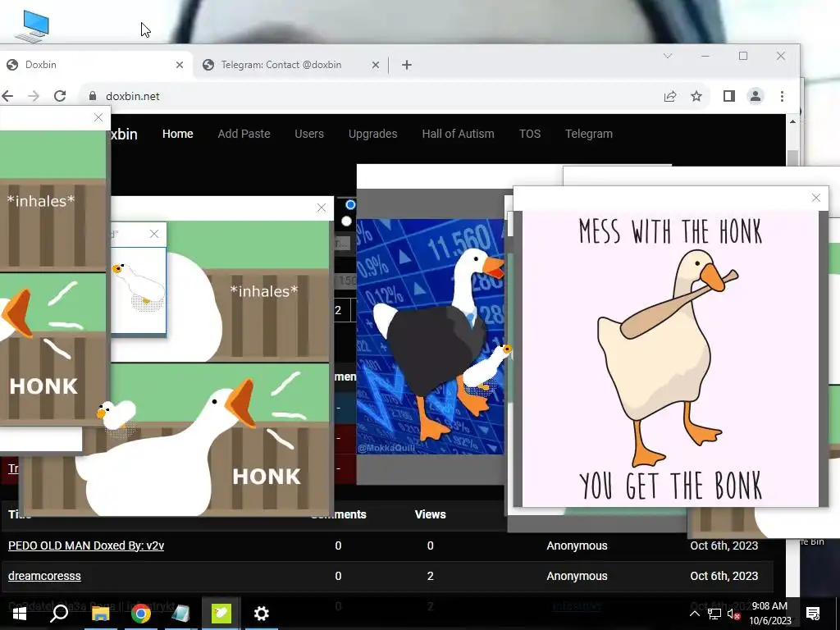Open PEDO OLD MAN Doxed By: v2v paste
Screen dimensions: 840x630
pos(85,546)
